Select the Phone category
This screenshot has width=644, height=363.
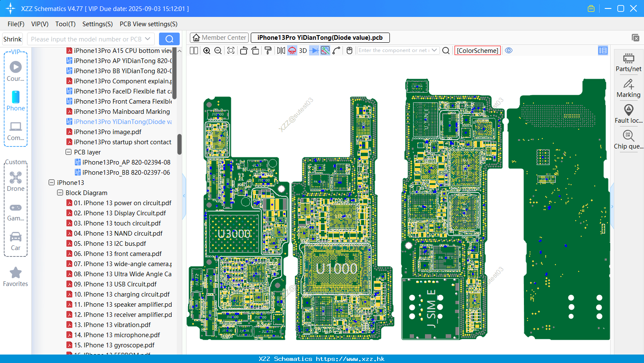(x=16, y=101)
